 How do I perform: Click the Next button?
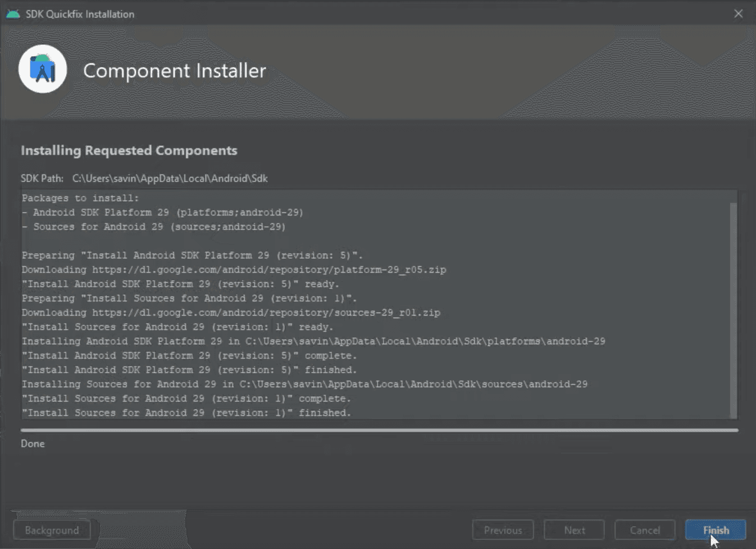point(573,529)
